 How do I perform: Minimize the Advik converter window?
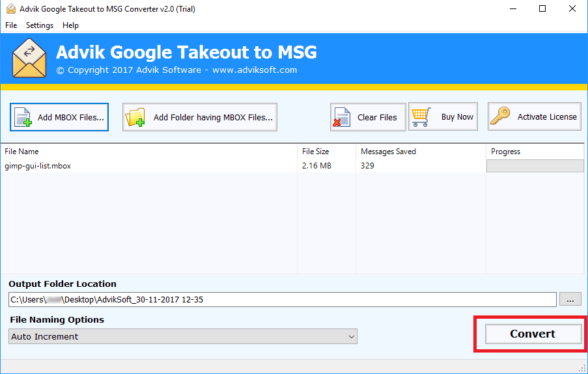coord(513,8)
